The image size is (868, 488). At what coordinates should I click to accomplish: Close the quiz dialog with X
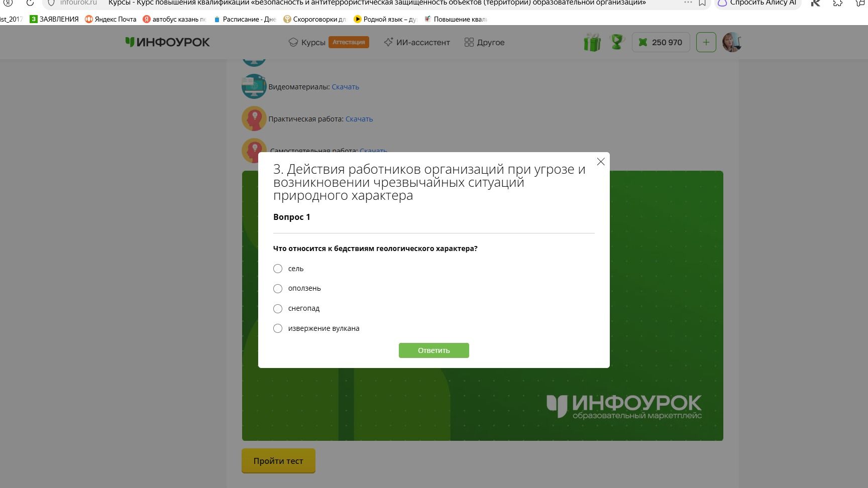[601, 162]
